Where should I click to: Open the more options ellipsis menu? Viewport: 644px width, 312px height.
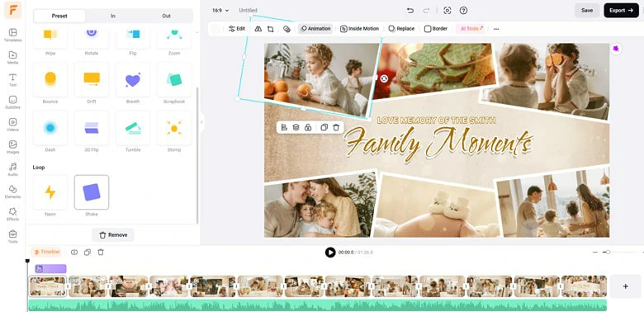(x=496, y=29)
